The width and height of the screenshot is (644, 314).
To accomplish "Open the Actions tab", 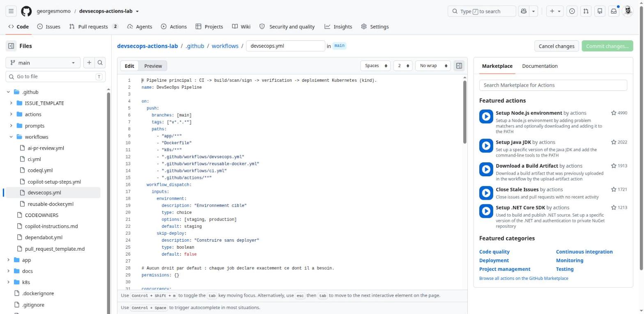I will [174, 27].
